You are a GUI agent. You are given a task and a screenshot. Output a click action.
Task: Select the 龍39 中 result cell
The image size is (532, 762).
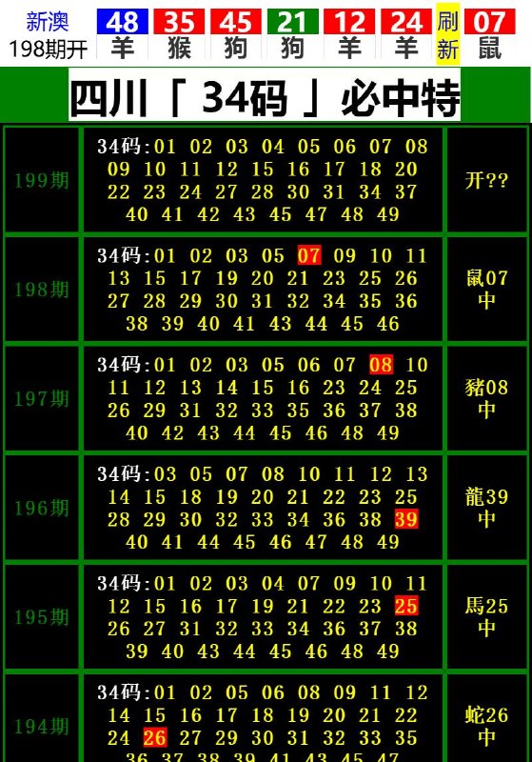pyautogui.click(x=487, y=508)
